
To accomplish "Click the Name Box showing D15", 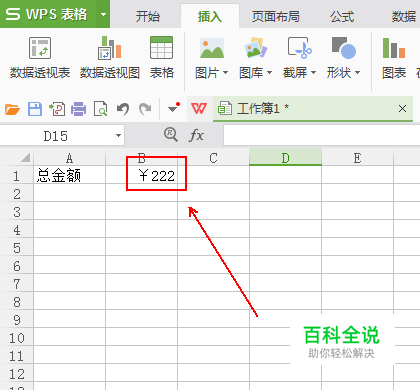I will (x=56, y=136).
